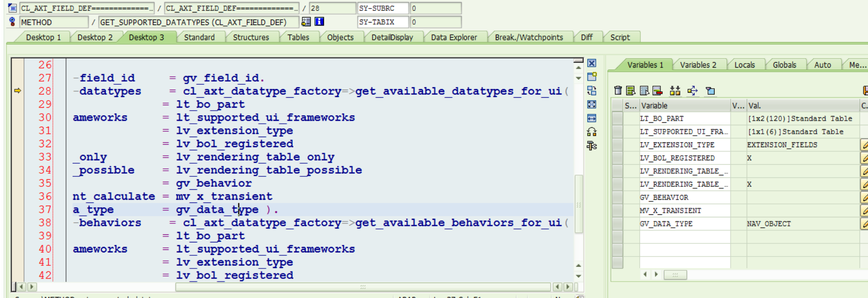This screenshot has width=868, height=298.
Task: Click the blue branching arrows icon
Action: coord(692,91)
